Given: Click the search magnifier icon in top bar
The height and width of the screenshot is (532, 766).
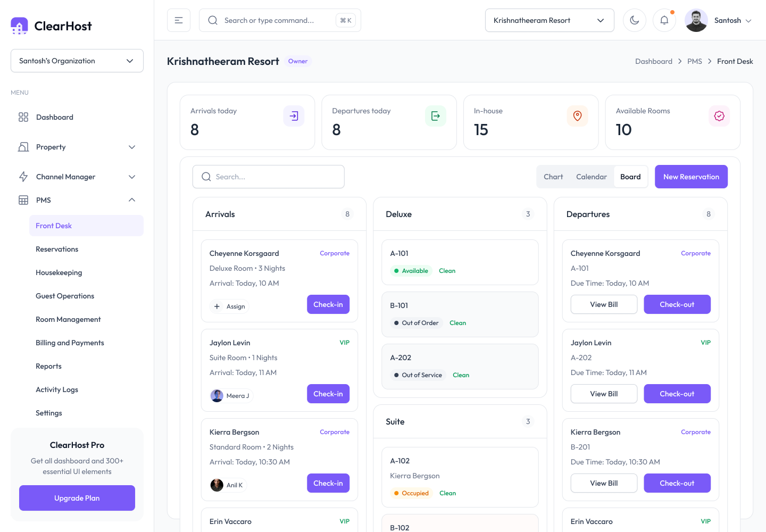Looking at the screenshot, I should 213,20.
